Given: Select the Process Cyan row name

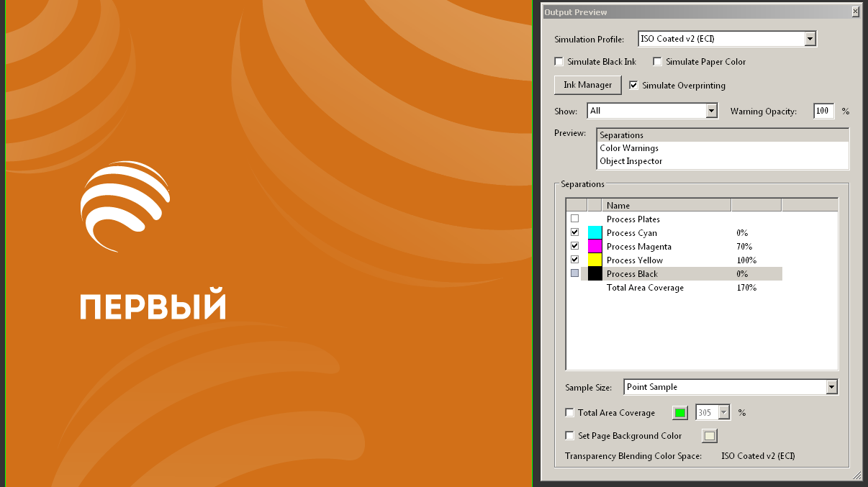Looking at the screenshot, I should (x=632, y=233).
